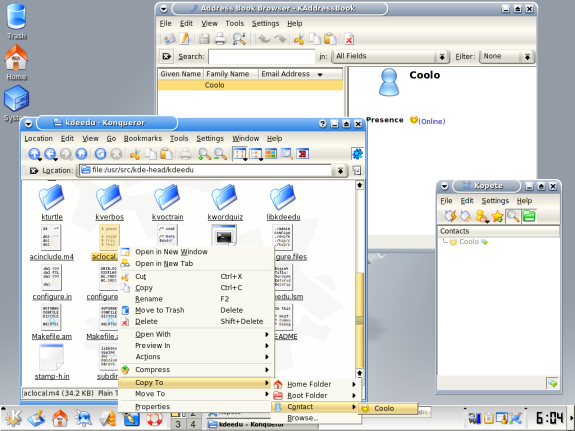The height and width of the screenshot is (431, 575).
Task: Click the Edit Contact pencil icon in KAddressBook
Action: click(x=184, y=39)
